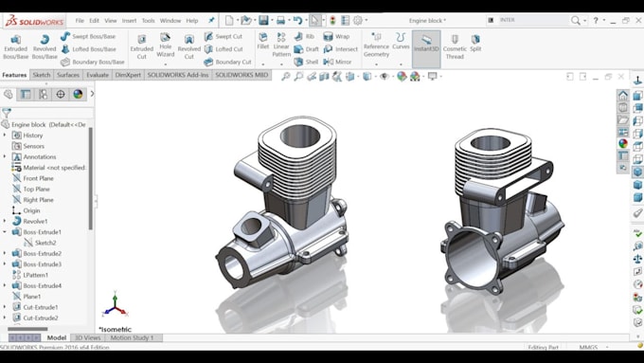This screenshot has height=363, width=644.
Task: Open the 3D Views tab
Action: pos(87,337)
